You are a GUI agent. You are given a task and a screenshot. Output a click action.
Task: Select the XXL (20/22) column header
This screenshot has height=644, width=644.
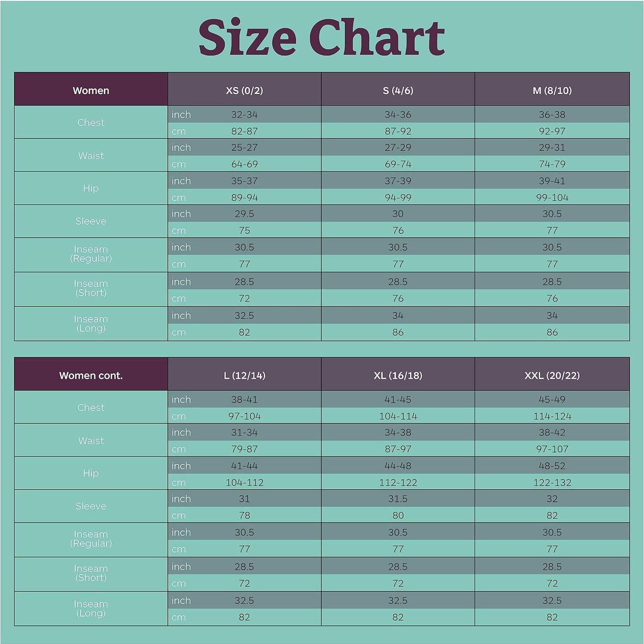pos(552,375)
